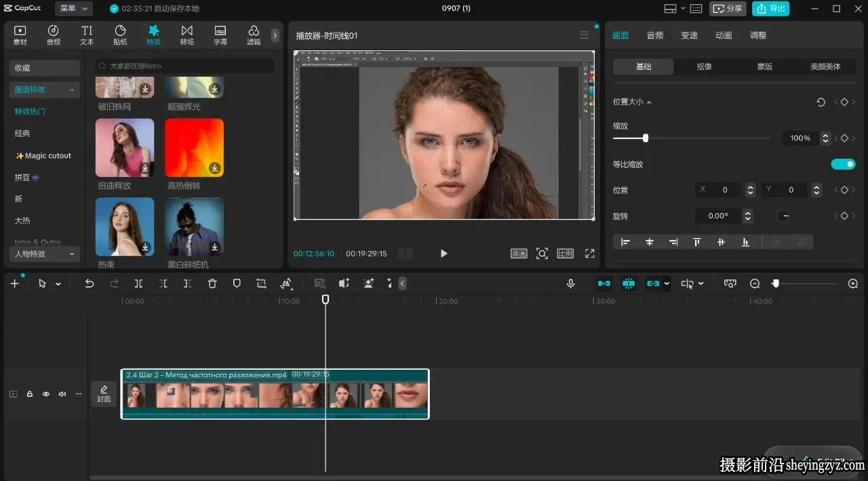The image size is (868, 481).
Task: Click the 封面 cover button
Action: point(104,393)
